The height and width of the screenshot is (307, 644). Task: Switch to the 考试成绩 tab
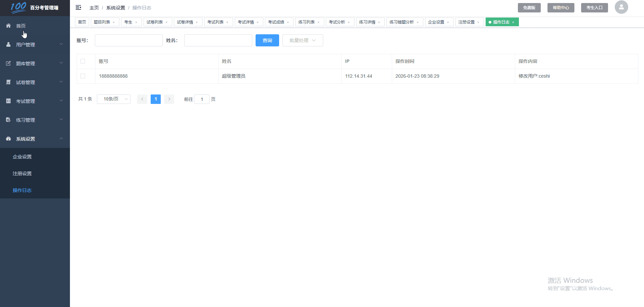tap(276, 22)
